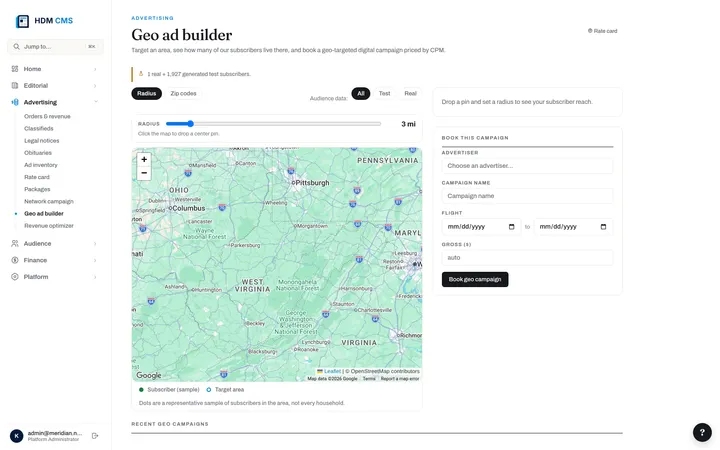Open Geo ad builder in sidebar
The height and width of the screenshot is (450, 720).
44,214
